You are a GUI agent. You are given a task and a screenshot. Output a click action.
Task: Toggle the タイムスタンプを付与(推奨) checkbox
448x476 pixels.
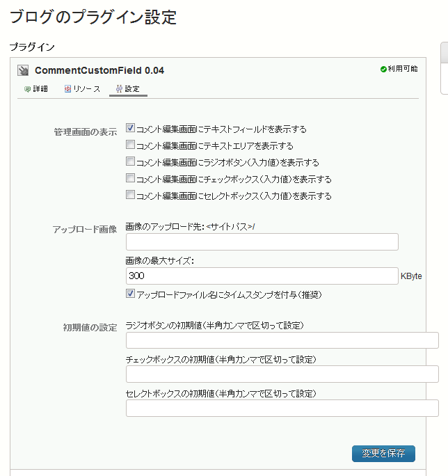click(130, 294)
